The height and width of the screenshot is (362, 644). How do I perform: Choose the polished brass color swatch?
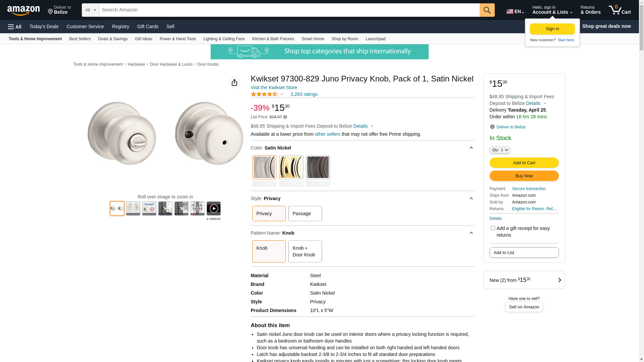[x=291, y=167]
